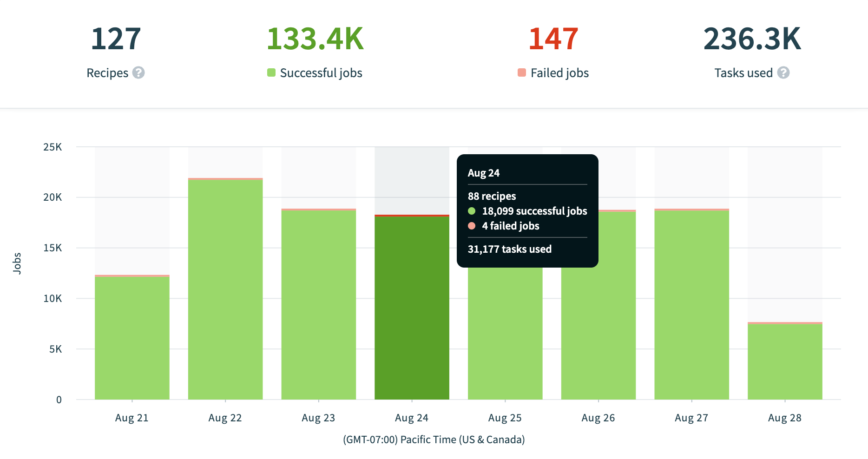
Task: Click the green Successful jobs legend square
Action: (x=272, y=72)
